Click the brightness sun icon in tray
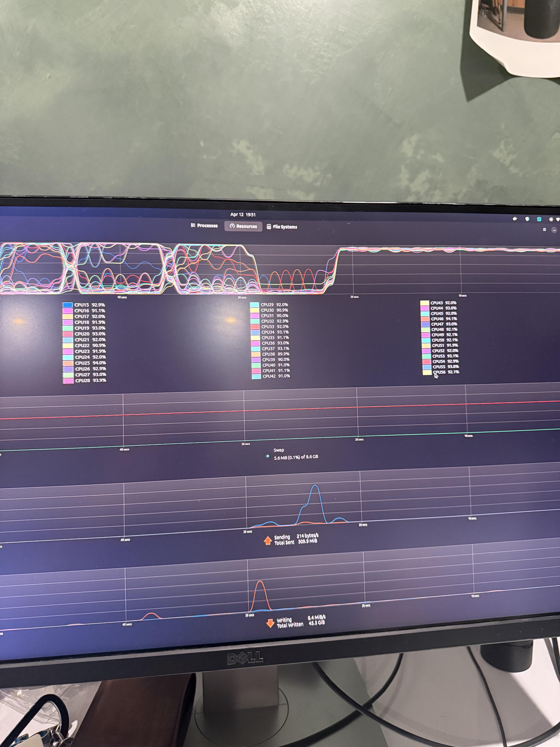The image size is (560, 747). point(551,219)
